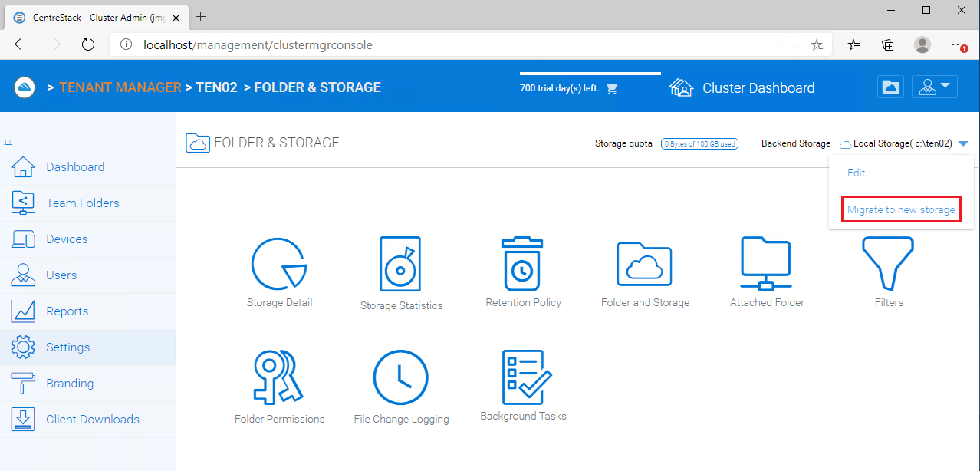Click the Client Downloads arrow icon
This screenshot has height=471, width=980.
[24, 419]
